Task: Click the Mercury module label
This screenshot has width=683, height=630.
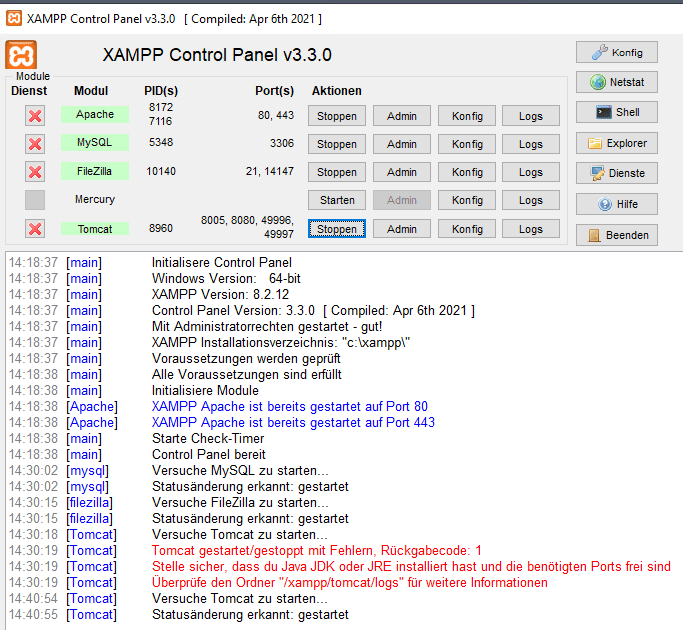Action: pos(95,199)
